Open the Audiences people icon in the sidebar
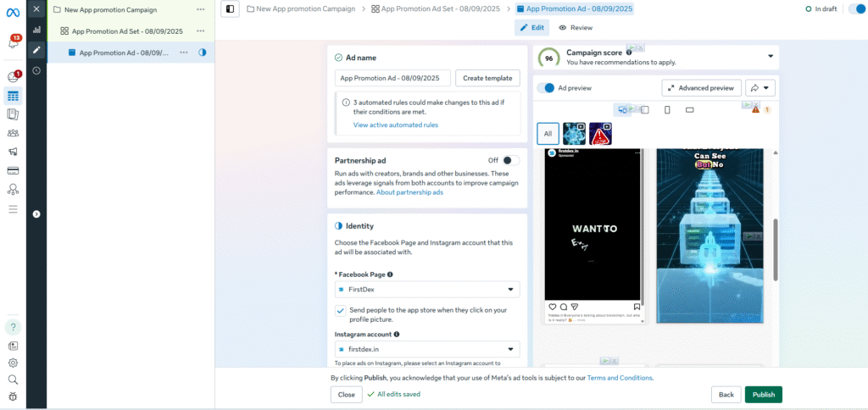Image resolution: width=868 pixels, height=410 pixels. point(14,133)
